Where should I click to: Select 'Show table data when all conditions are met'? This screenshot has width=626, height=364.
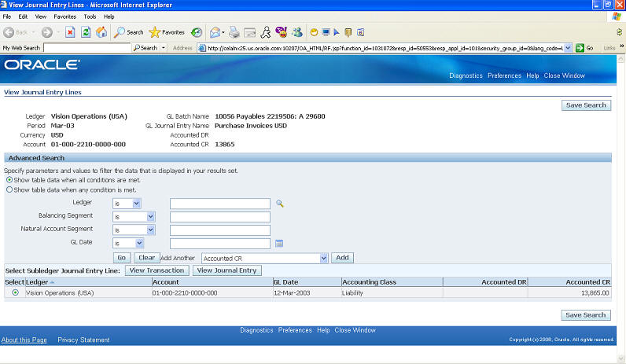click(x=9, y=180)
